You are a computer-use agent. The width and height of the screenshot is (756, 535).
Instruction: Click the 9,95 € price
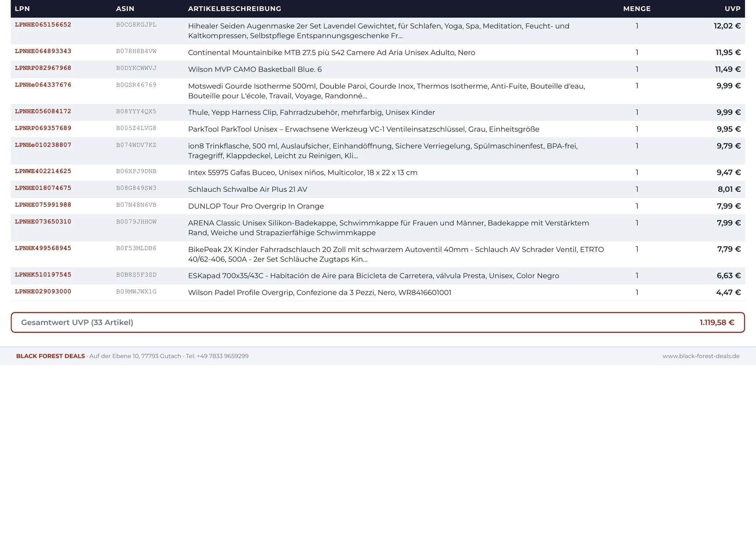tap(729, 129)
